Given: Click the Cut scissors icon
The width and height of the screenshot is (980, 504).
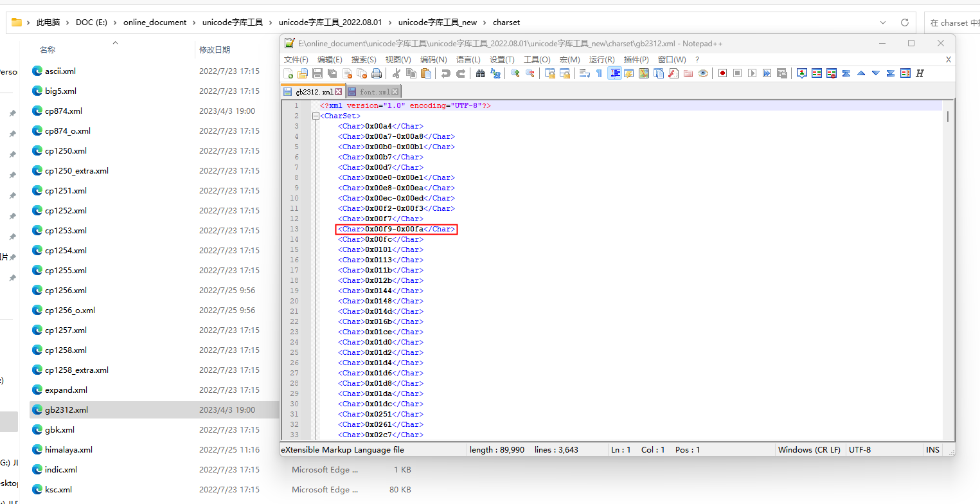Looking at the screenshot, I should (x=396, y=73).
